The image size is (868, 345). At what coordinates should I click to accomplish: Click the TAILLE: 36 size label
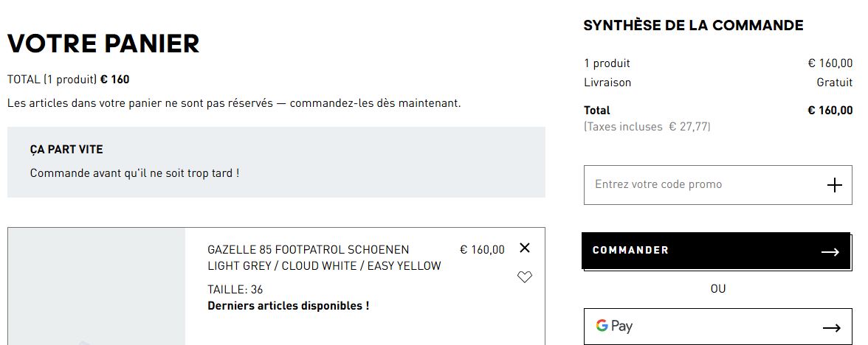pos(235,289)
